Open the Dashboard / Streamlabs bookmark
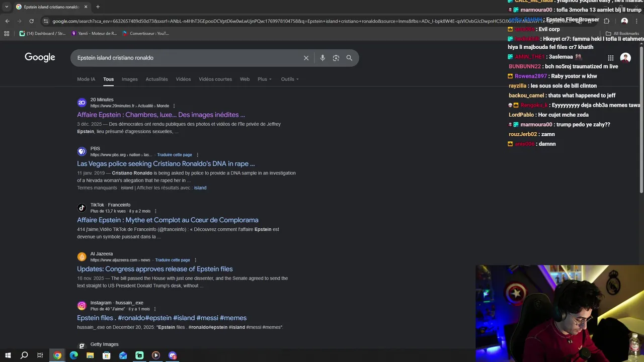 [42, 34]
